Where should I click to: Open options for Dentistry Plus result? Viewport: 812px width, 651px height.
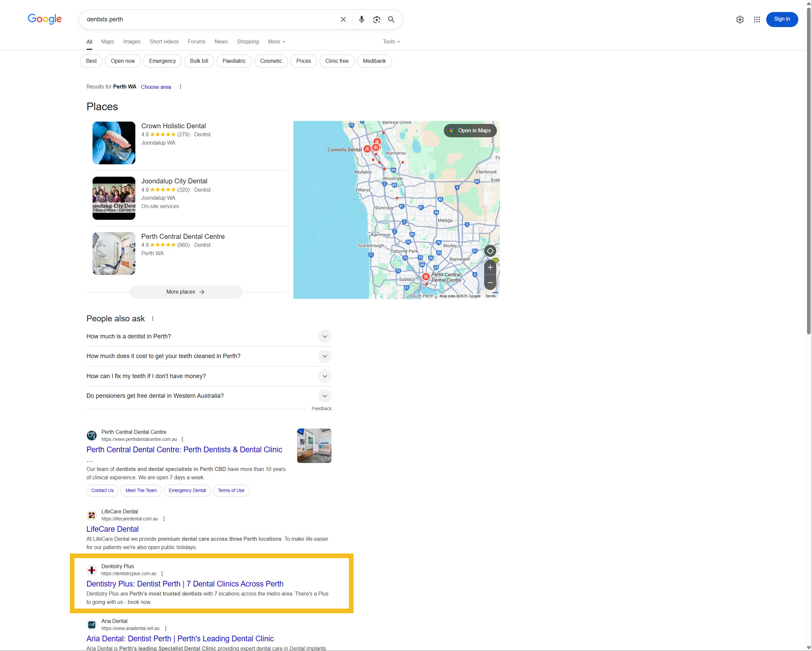pos(162,574)
